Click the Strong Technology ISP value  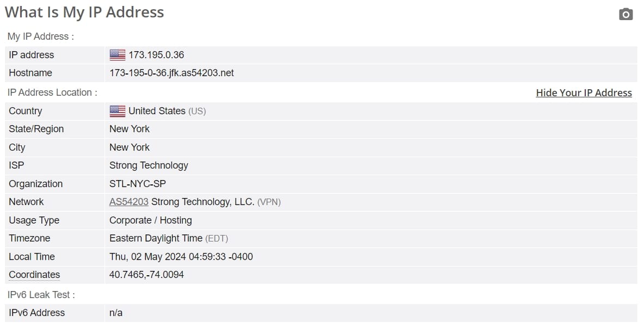(149, 165)
